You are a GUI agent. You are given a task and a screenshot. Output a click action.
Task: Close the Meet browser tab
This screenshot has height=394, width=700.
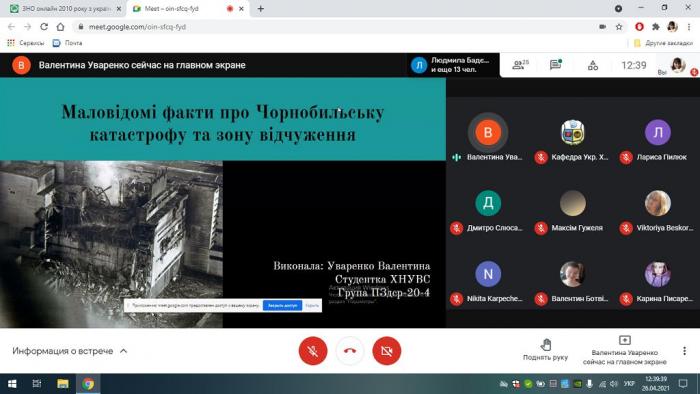[x=242, y=8]
